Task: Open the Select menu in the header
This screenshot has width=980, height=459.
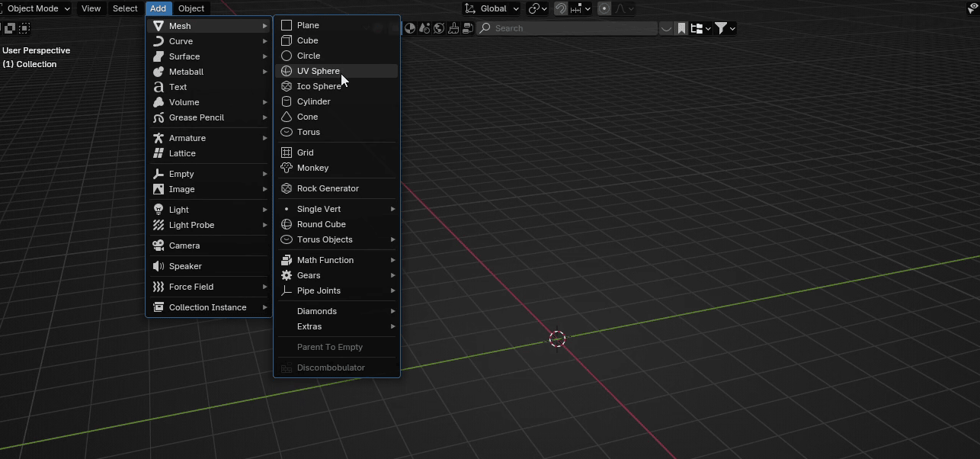Action: coord(125,8)
